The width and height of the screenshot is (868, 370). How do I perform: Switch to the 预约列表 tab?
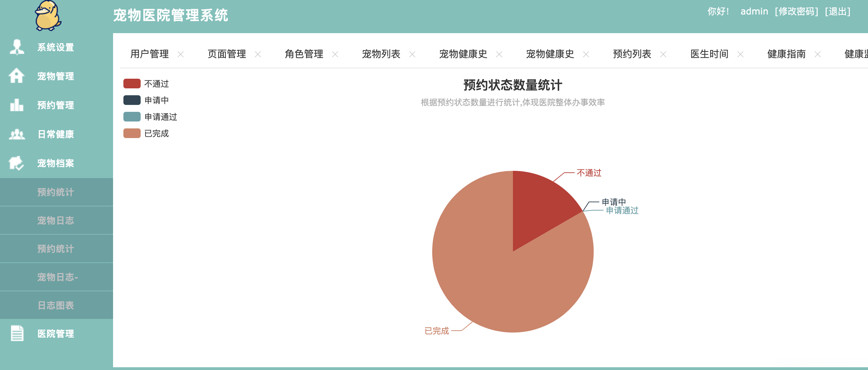coord(632,54)
